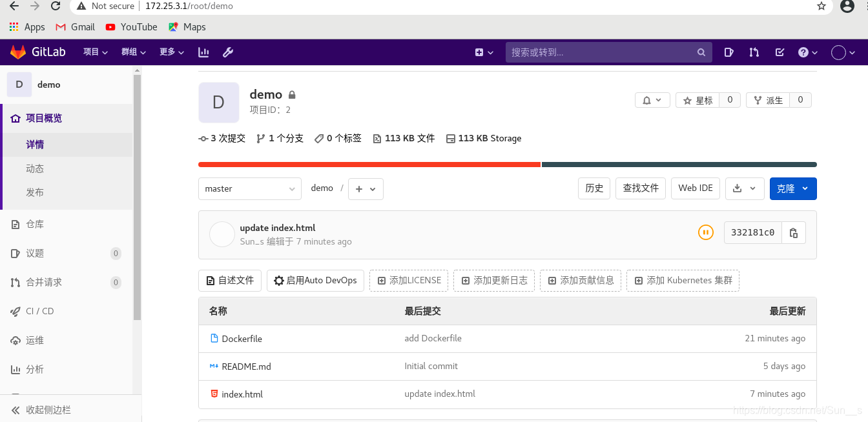
Task: Click paused pipeline status icon
Action: 706,232
